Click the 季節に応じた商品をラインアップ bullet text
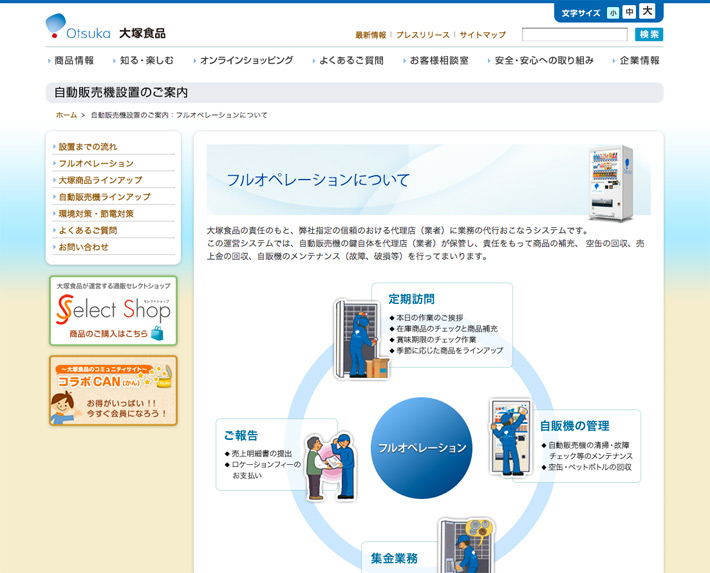The height and width of the screenshot is (573, 710). tap(450, 351)
